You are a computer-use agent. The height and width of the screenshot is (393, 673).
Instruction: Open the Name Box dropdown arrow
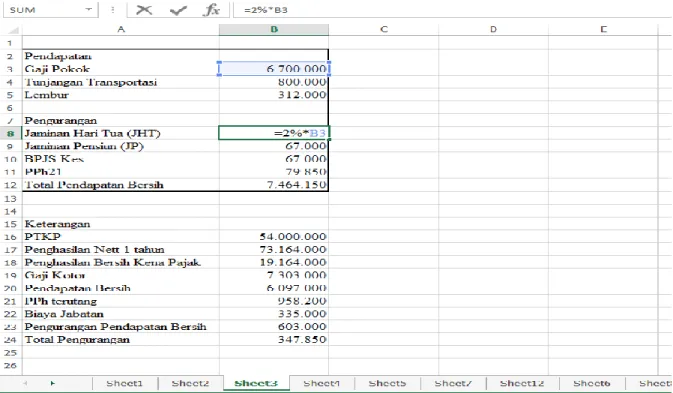(x=88, y=9)
